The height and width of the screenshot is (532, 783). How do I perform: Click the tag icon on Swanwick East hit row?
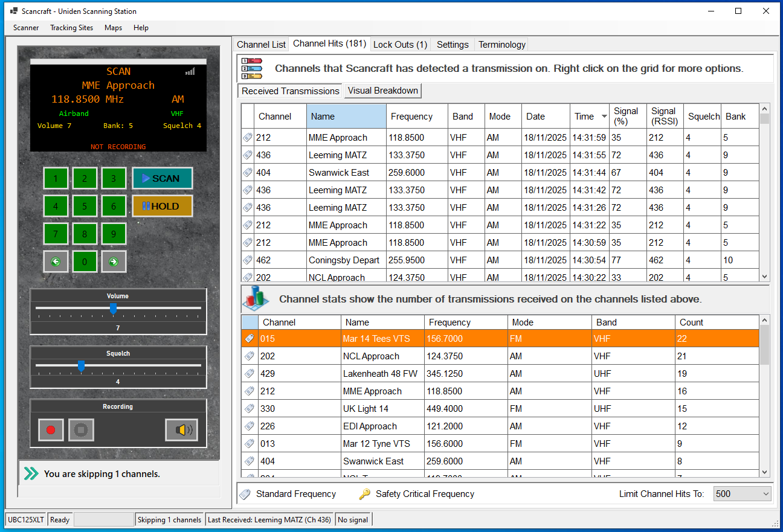pyautogui.click(x=248, y=173)
